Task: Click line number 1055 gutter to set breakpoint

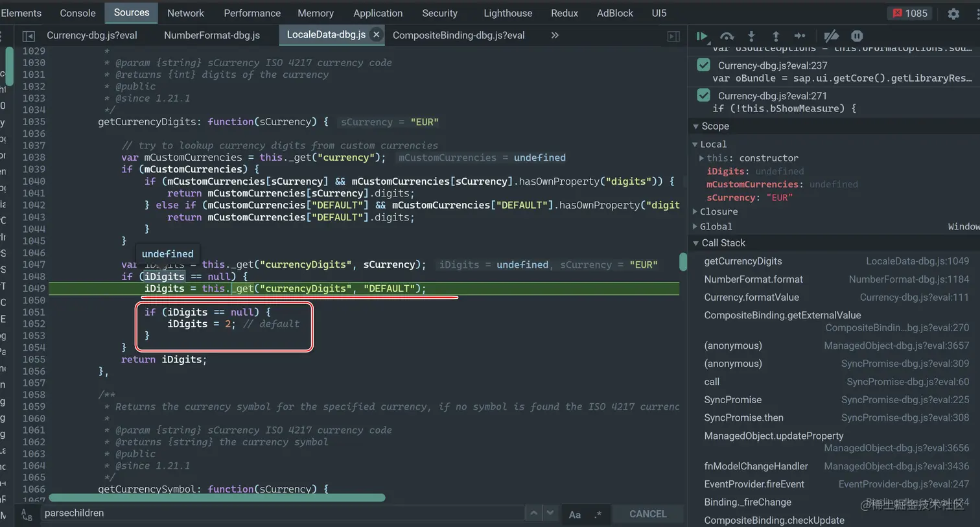Action: tap(34, 359)
